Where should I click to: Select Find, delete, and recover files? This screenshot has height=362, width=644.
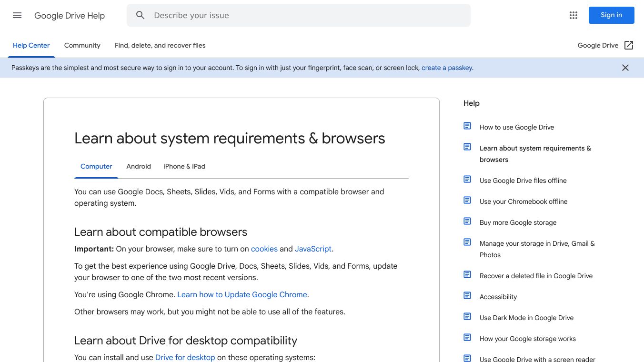(x=160, y=45)
